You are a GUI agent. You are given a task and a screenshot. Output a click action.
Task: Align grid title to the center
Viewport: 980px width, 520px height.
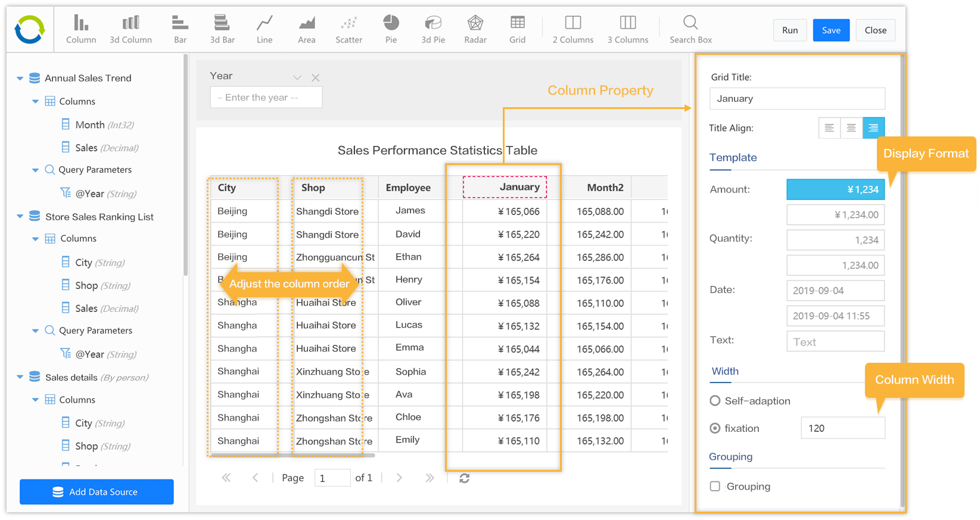point(851,127)
